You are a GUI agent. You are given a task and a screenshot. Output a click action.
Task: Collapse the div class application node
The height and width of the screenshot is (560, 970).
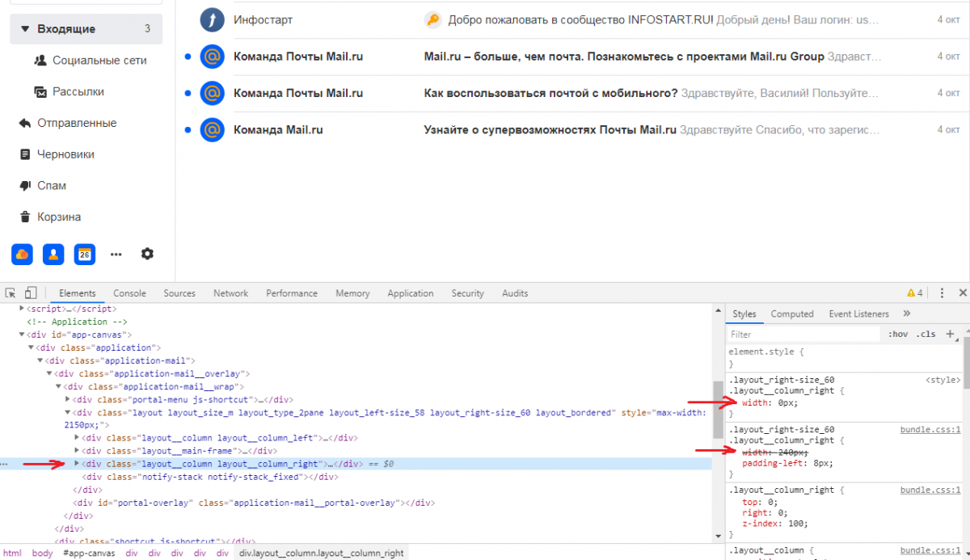point(32,347)
